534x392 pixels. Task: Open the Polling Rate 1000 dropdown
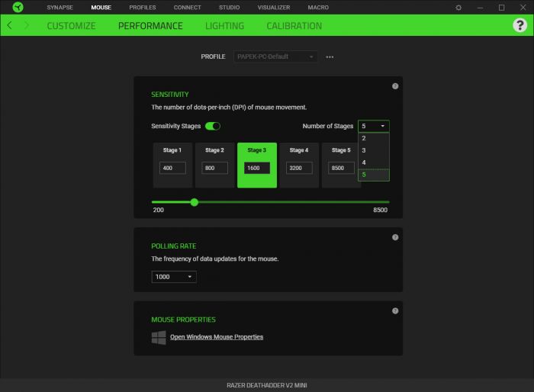[x=174, y=277]
